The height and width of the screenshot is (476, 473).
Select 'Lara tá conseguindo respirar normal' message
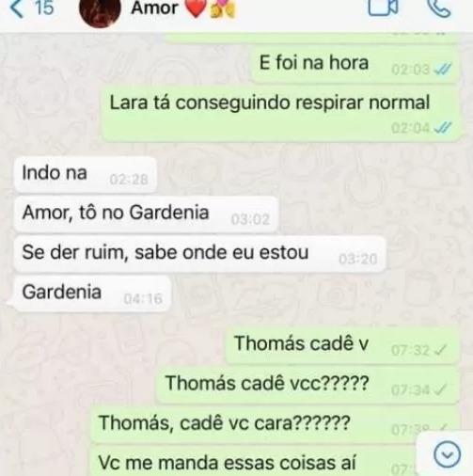point(281,113)
